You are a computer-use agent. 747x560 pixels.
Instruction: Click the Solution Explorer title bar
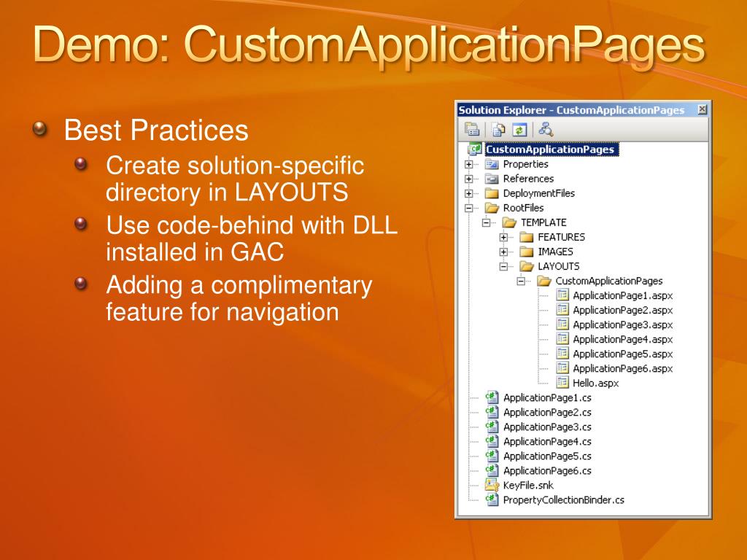click(581, 110)
